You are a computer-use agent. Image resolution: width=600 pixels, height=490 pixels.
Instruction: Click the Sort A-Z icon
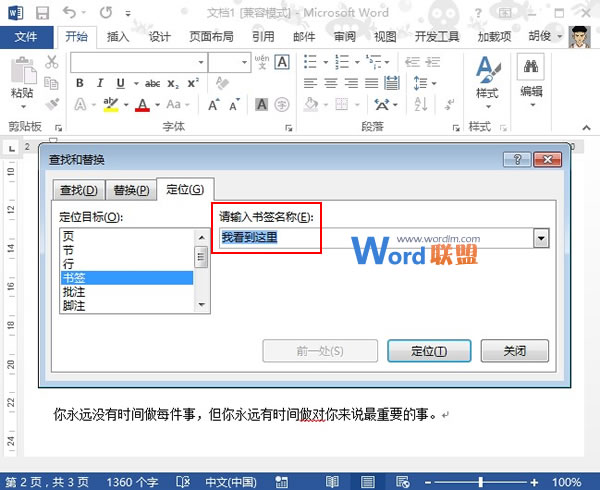(421, 104)
